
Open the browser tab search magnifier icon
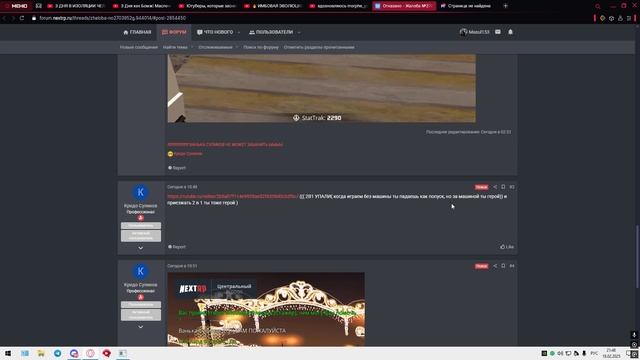598,6
